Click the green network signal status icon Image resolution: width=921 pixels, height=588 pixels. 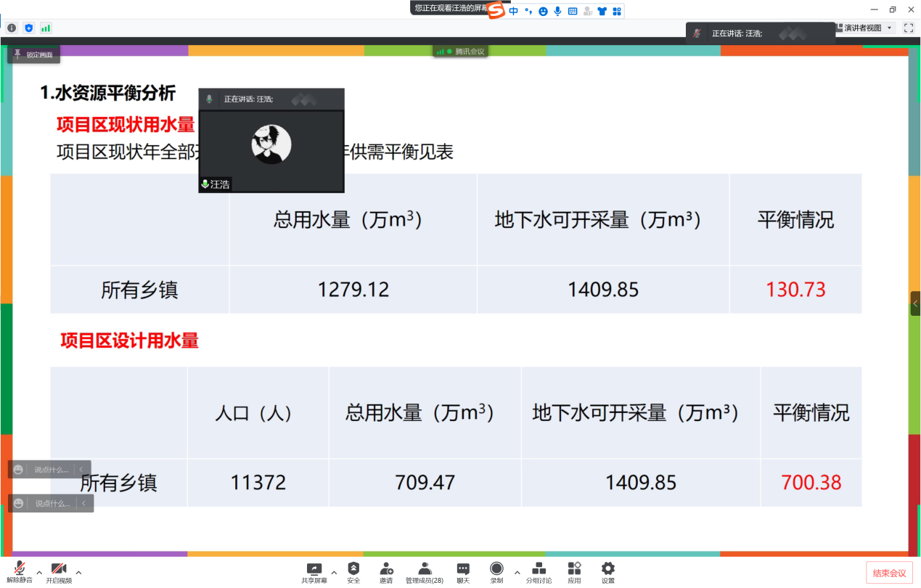[46, 28]
